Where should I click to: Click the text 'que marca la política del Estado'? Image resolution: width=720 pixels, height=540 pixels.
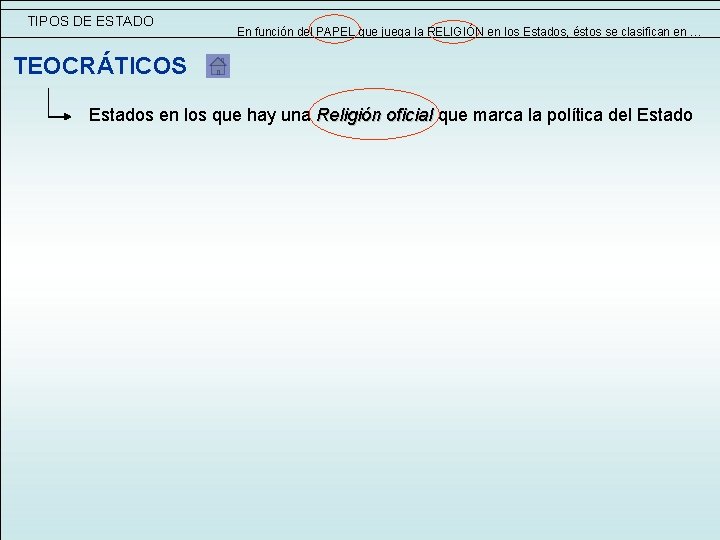pos(566,115)
